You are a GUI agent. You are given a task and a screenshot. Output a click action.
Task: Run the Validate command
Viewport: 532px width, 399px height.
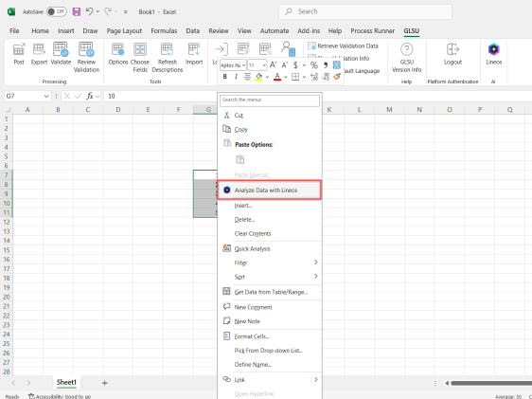click(x=61, y=53)
